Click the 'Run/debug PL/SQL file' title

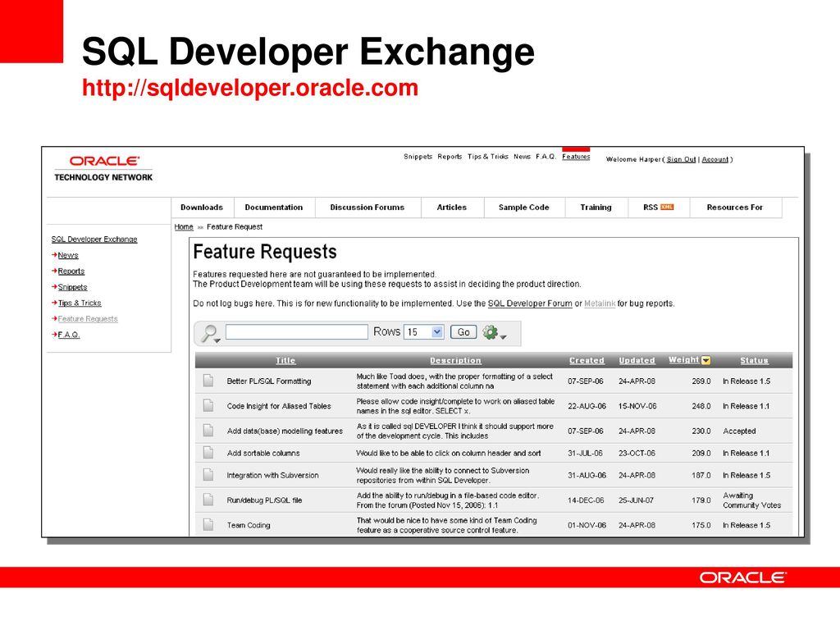pyautogui.click(x=265, y=500)
